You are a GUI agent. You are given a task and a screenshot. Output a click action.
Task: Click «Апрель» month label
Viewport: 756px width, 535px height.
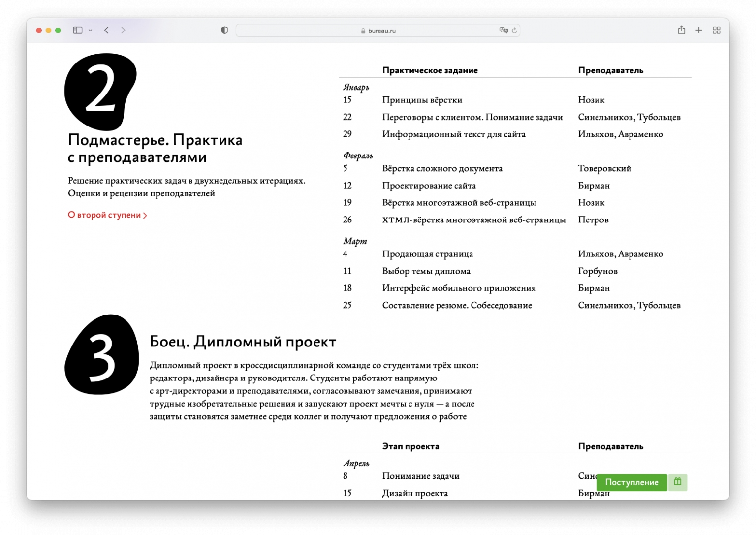tap(356, 464)
